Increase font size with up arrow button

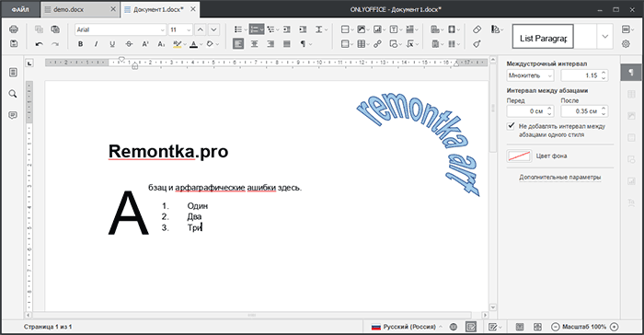click(x=200, y=29)
